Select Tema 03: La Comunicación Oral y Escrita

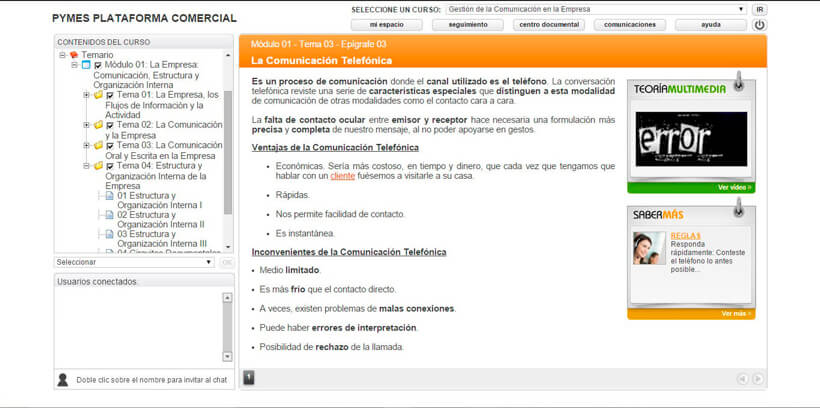(164, 151)
